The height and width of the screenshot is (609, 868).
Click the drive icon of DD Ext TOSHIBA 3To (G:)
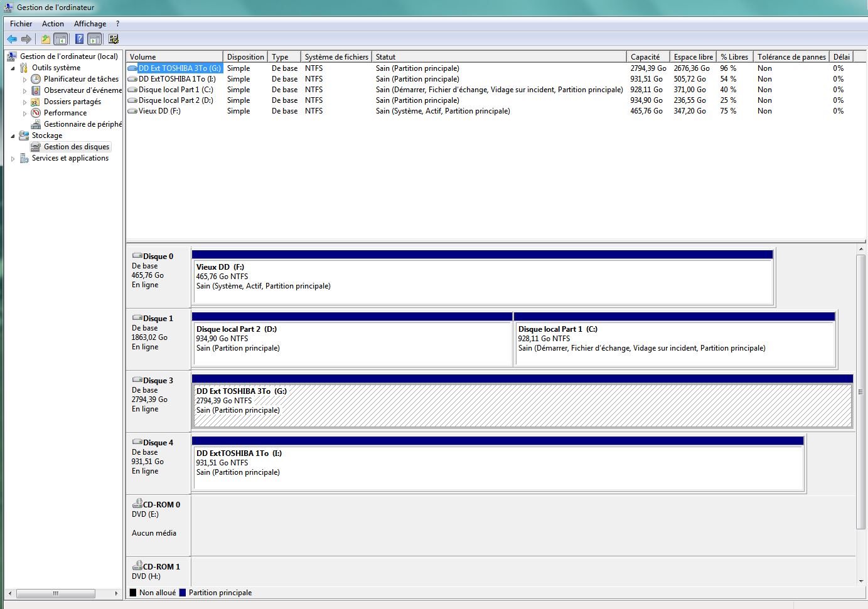coord(132,68)
